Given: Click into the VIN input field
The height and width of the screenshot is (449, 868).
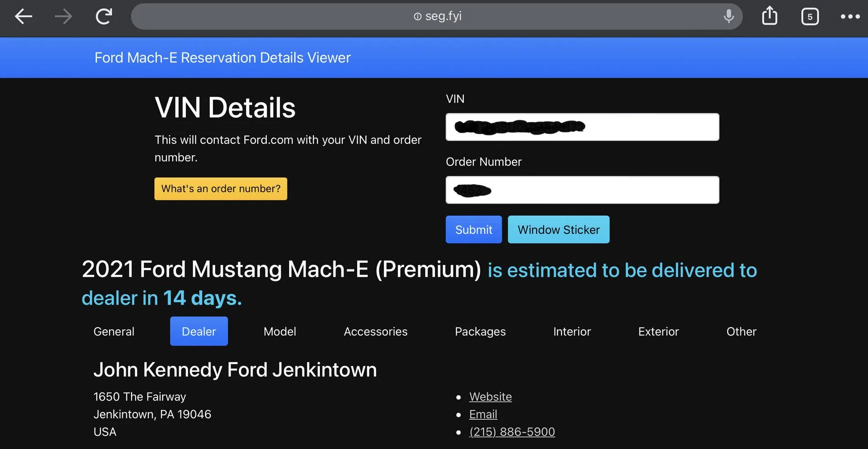Looking at the screenshot, I should pos(582,127).
